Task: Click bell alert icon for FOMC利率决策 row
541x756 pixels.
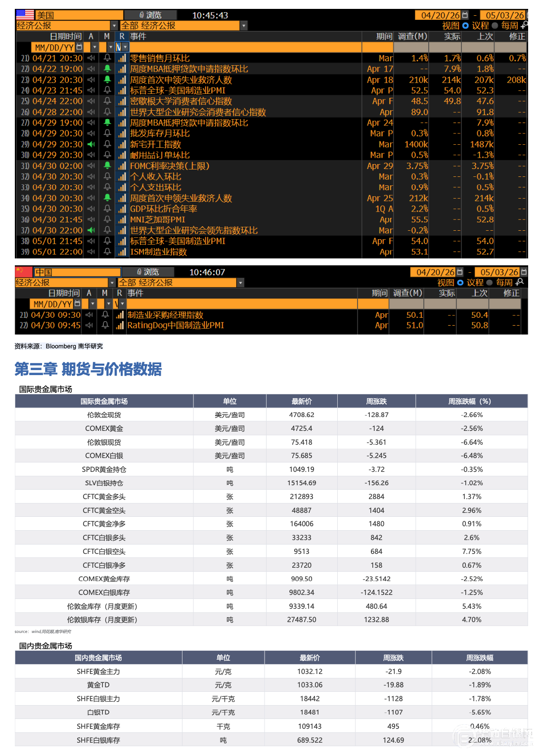Action: coord(107,166)
